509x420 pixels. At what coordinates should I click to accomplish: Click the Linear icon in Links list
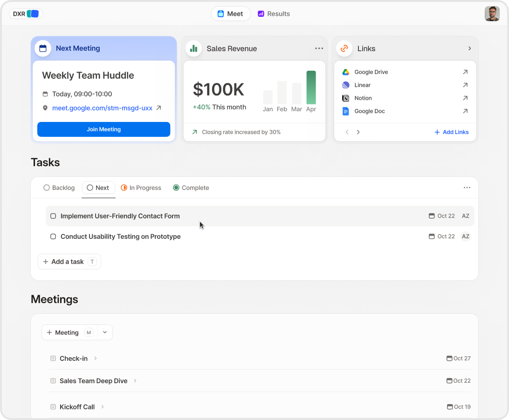(345, 85)
